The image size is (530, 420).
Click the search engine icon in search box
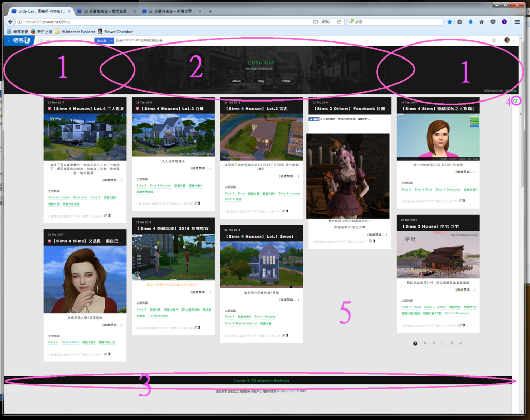coord(351,21)
